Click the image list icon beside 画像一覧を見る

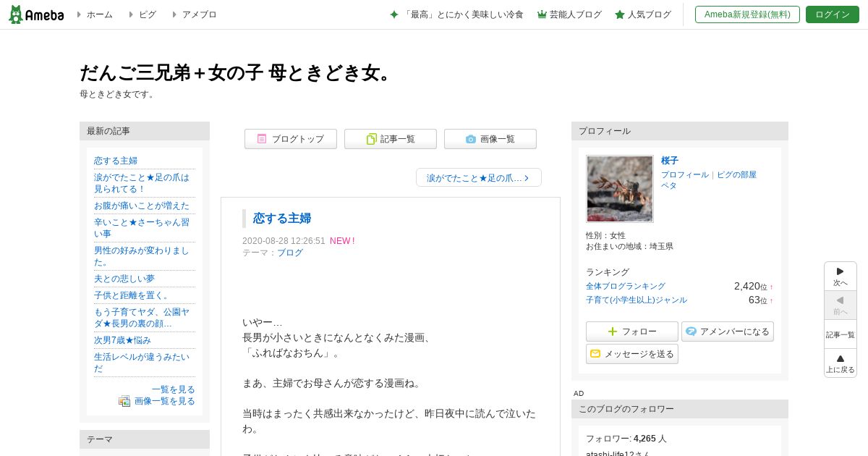124,401
